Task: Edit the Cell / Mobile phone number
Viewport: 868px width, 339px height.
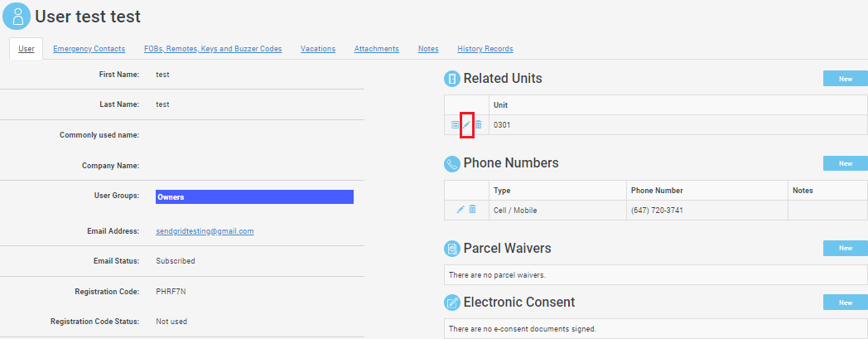Action: pos(461,210)
